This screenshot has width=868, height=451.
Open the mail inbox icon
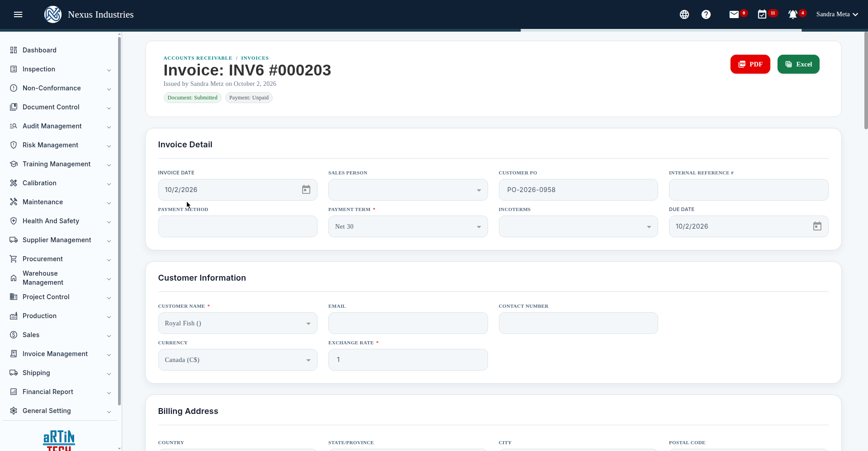734,14
